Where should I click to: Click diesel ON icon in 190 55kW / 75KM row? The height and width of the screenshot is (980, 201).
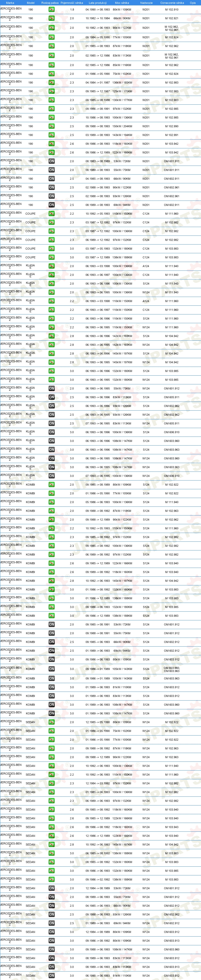(x=51, y=170)
